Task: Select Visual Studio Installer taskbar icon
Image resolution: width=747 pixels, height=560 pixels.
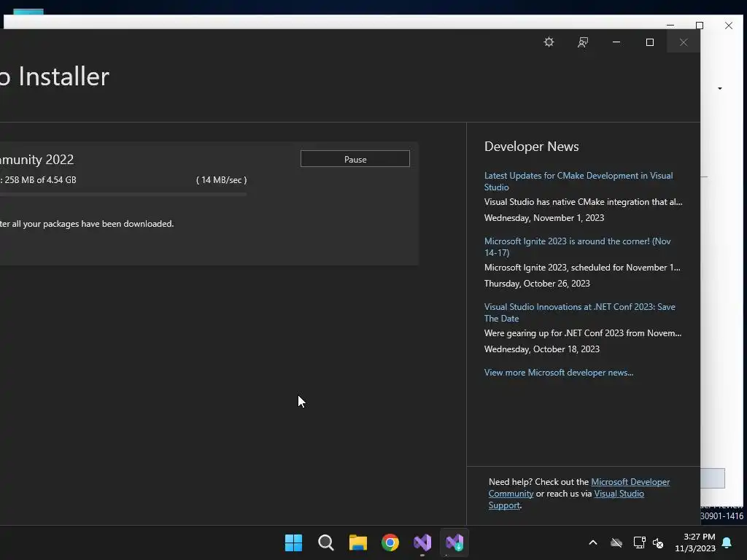Action: (454, 542)
